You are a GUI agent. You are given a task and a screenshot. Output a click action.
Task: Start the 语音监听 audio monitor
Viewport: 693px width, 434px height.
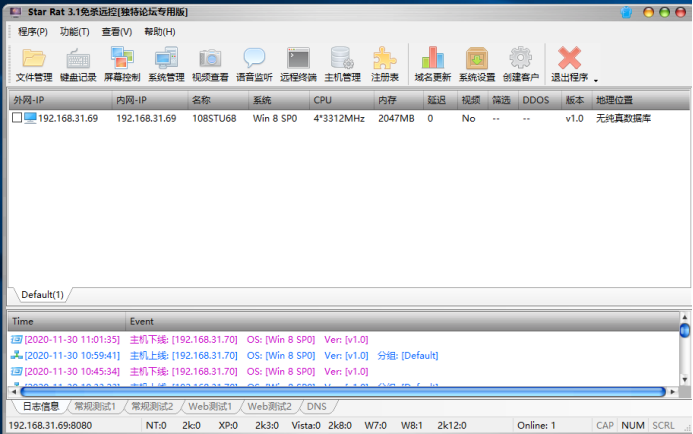[254, 65]
